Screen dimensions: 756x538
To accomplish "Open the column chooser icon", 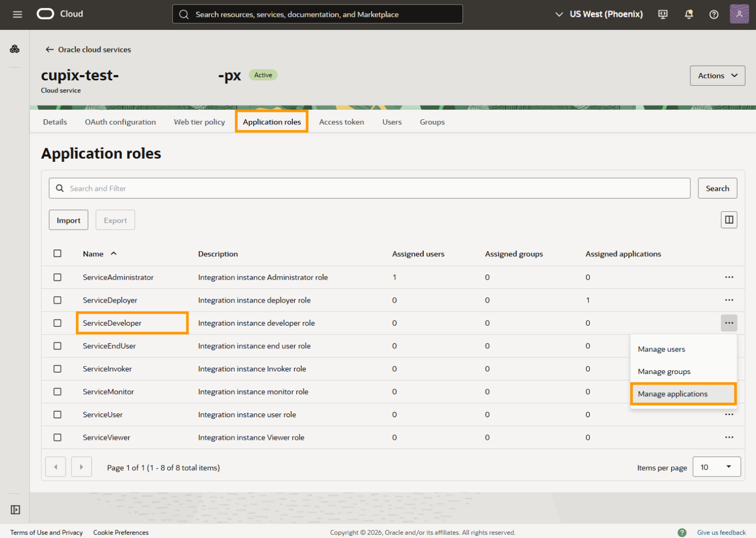I will point(729,220).
